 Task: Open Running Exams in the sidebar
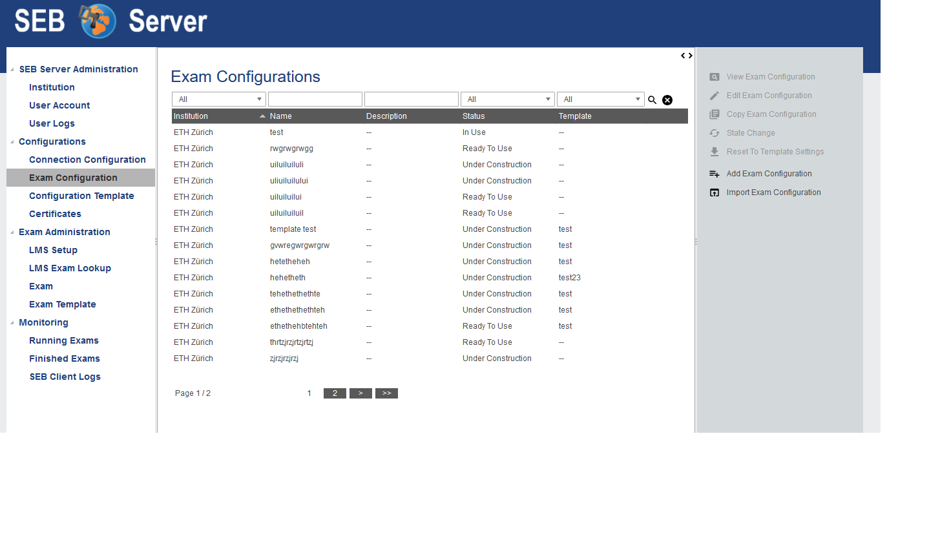[x=64, y=340]
